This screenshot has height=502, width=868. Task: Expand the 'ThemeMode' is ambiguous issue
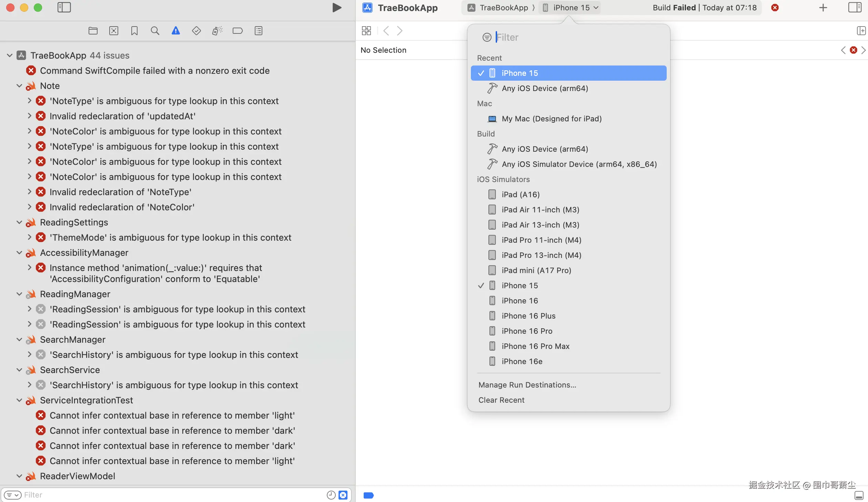pos(29,238)
